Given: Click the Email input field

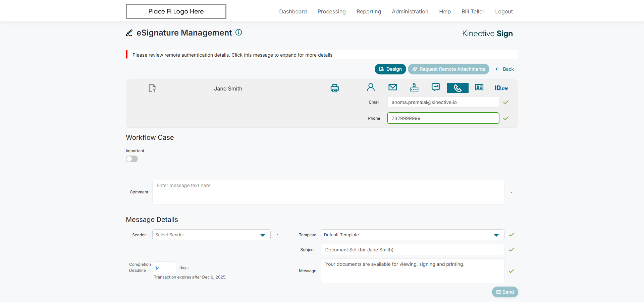Looking at the screenshot, I should click(x=443, y=102).
